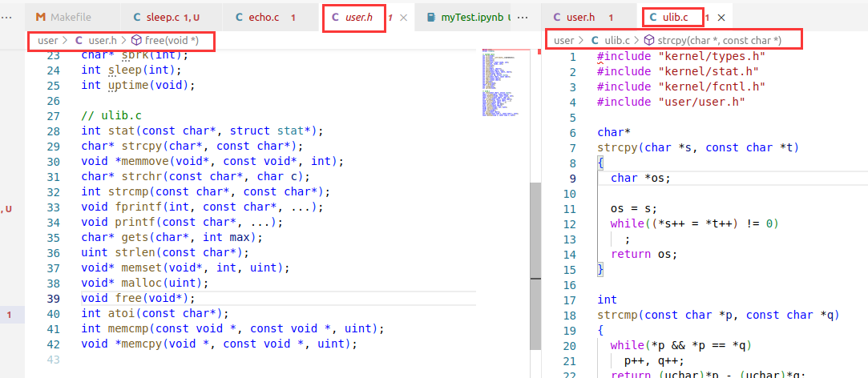This screenshot has width=868, height=378.
Task: Click the cube symbol icon beside free(void *)
Action: coord(136,40)
